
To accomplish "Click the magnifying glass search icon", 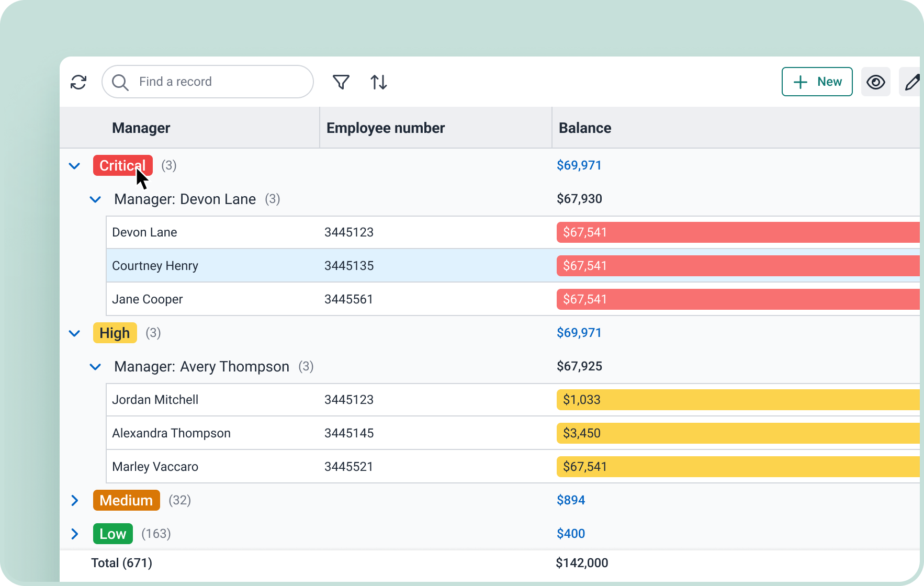I will pos(120,82).
